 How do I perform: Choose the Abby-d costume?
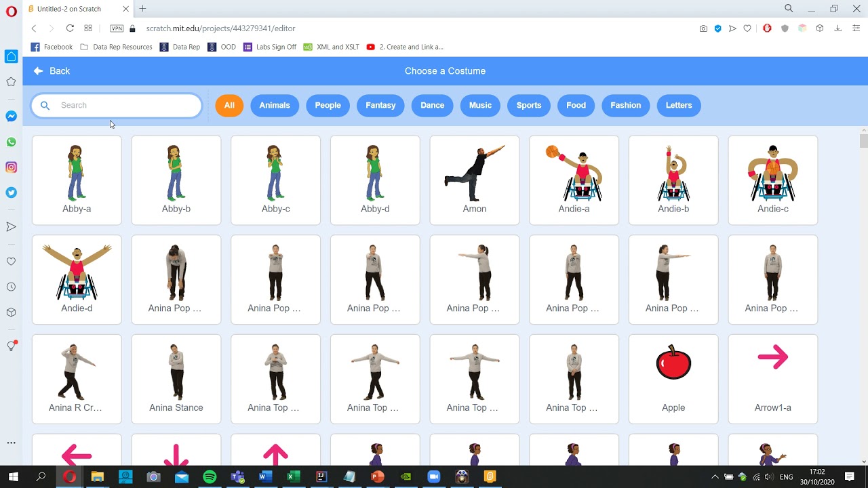(375, 180)
